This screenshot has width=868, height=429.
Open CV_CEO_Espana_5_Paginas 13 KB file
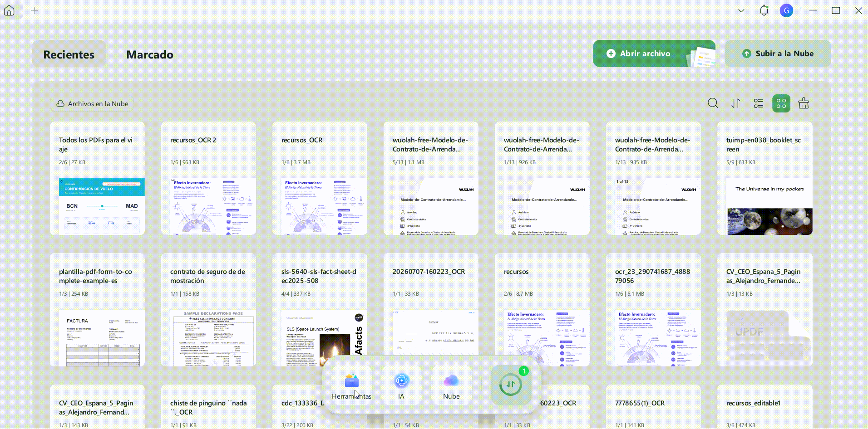click(765, 310)
